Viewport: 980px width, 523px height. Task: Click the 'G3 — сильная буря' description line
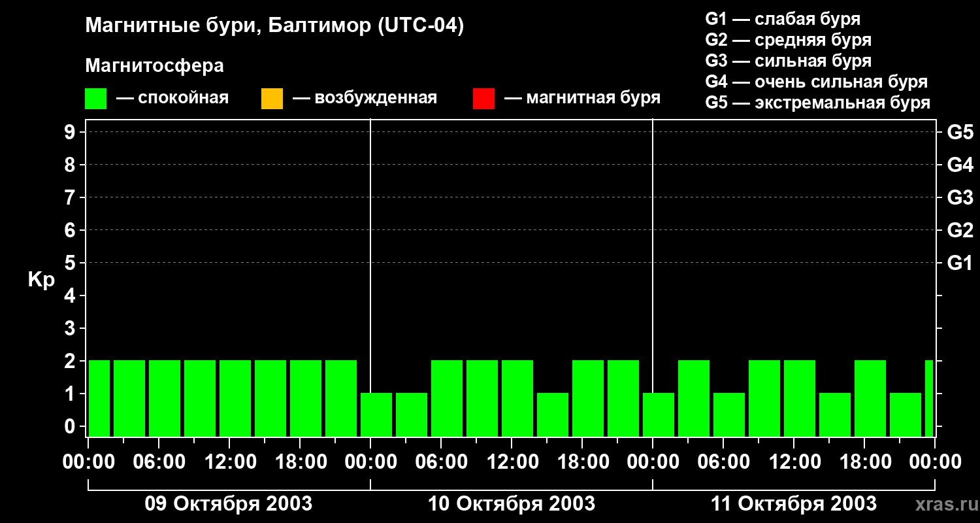[x=788, y=61]
